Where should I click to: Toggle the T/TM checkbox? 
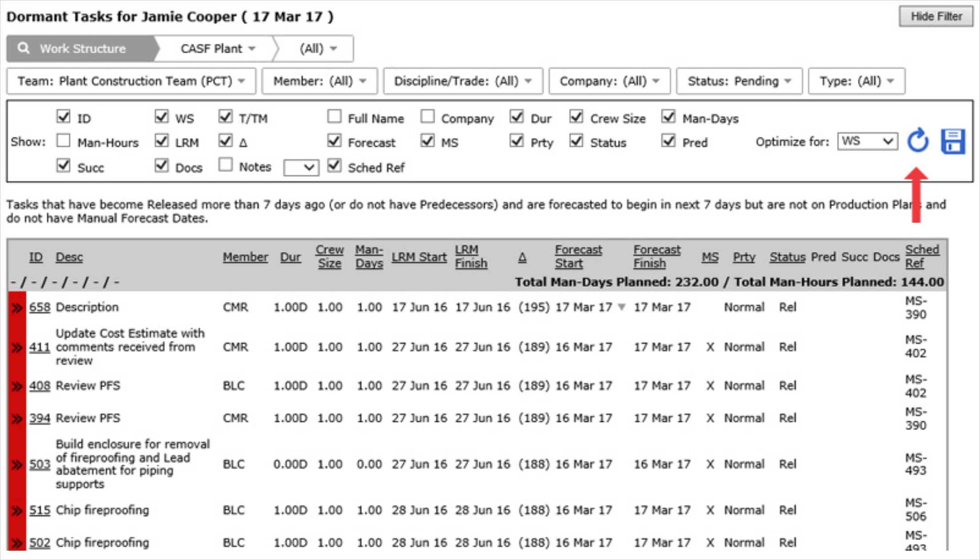[225, 116]
